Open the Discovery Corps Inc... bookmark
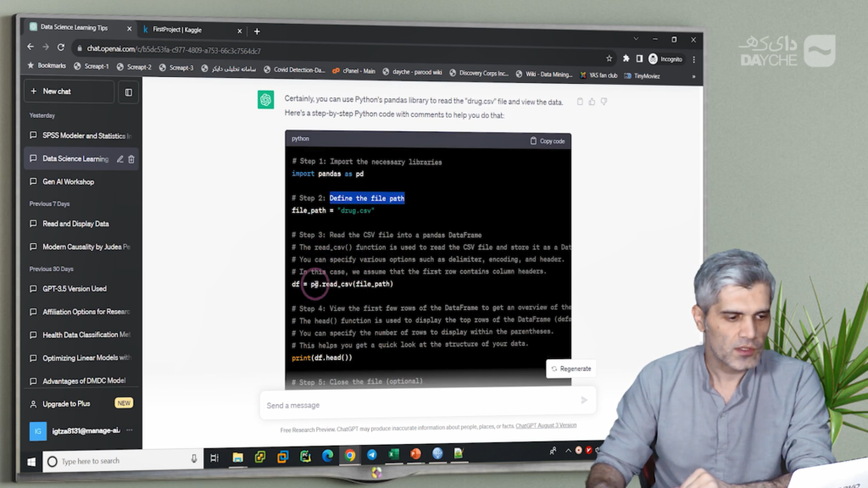The image size is (868, 488). 478,73
